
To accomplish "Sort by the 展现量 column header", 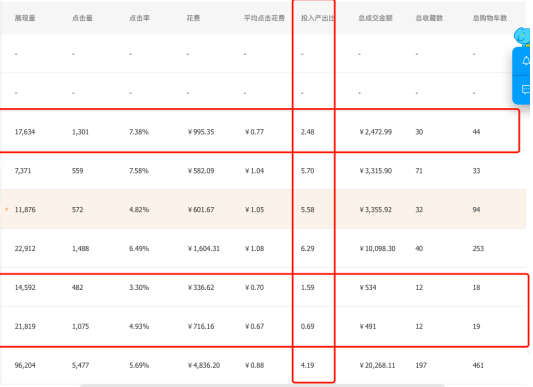I will click(25, 18).
